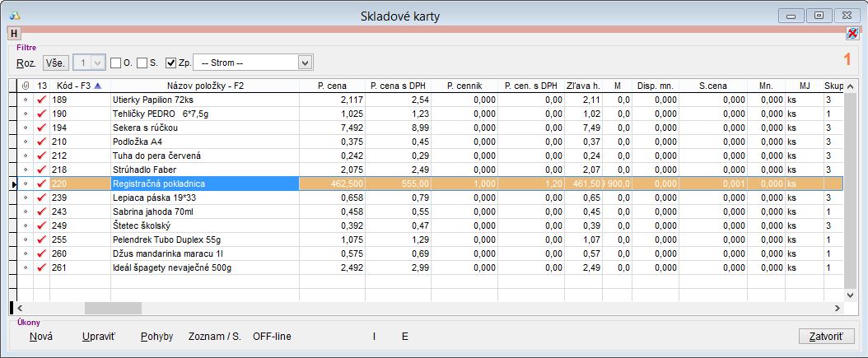Click the Názov položky - F2 column header
The width and height of the screenshot is (868, 358).
tap(204, 86)
